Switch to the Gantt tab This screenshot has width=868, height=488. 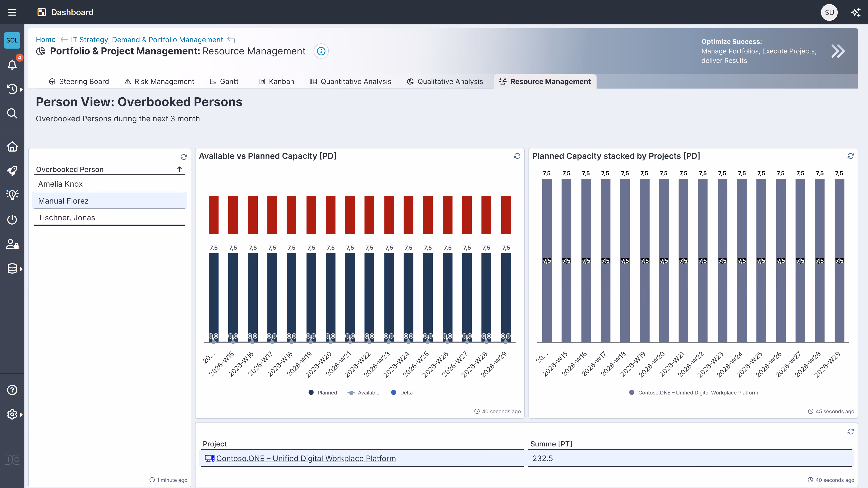coord(224,82)
